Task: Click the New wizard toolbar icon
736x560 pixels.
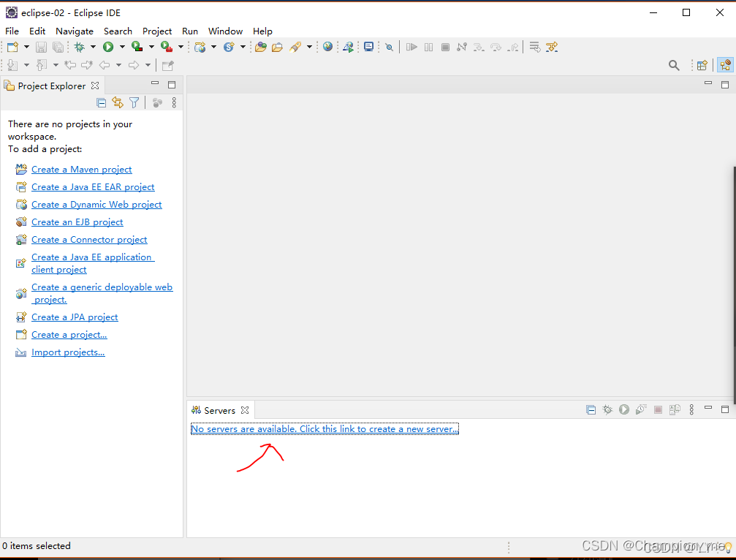Action: 12,47
